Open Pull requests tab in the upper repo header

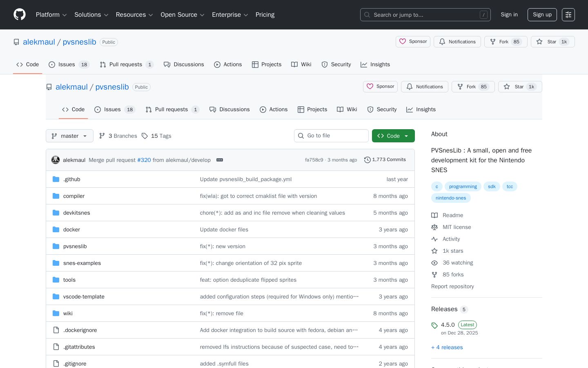click(x=126, y=65)
